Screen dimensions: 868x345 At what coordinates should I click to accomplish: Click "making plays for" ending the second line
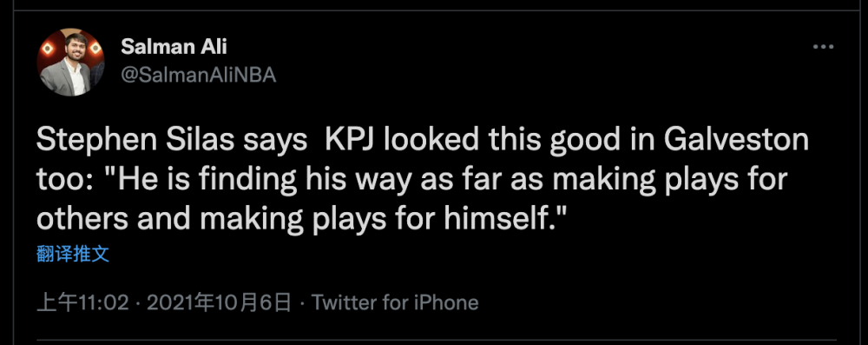669,180
